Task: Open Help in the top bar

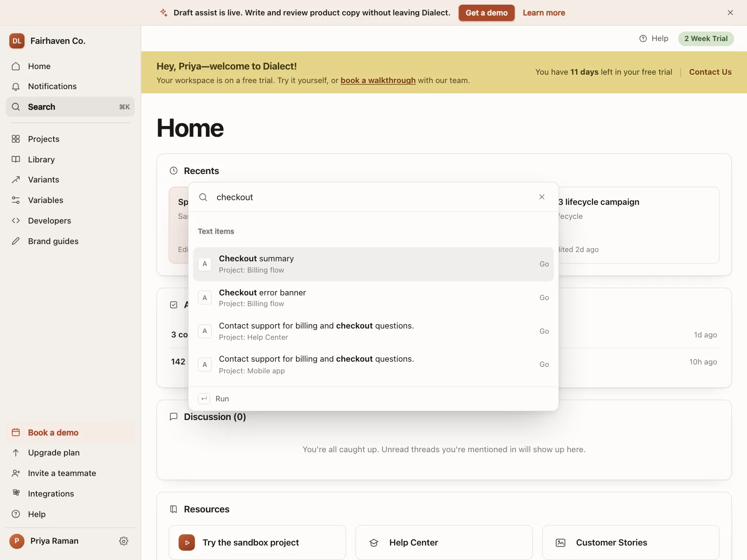Action: pyautogui.click(x=654, y=39)
